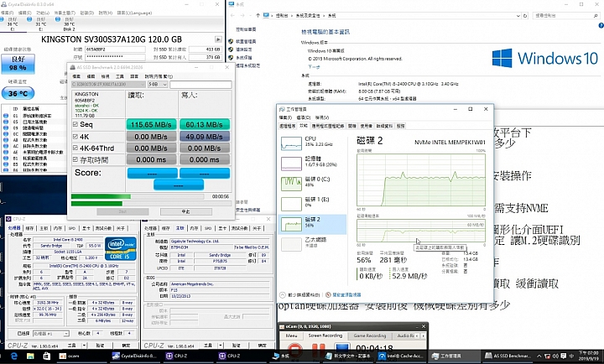Open Microsoft Store from taskbar

(47, 356)
